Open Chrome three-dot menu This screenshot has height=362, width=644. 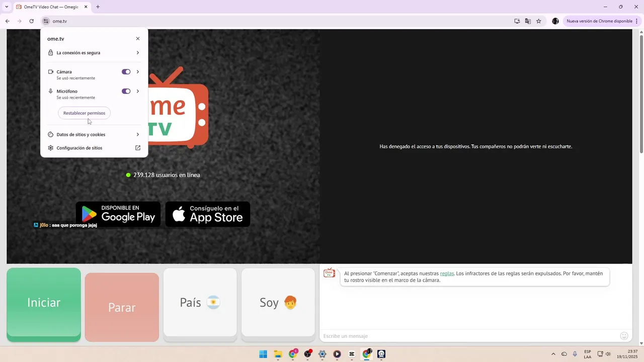tap(637, 21)
